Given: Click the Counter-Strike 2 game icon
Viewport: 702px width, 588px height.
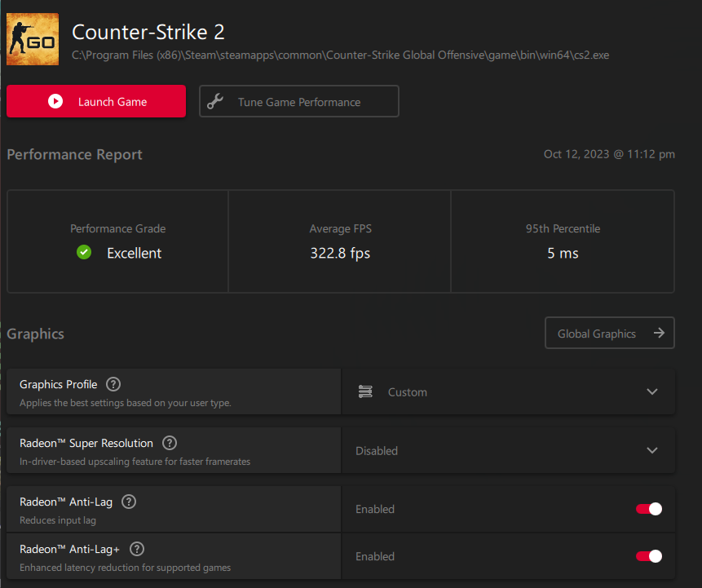Looking at the screenshot, I should [x=33, y=39].
